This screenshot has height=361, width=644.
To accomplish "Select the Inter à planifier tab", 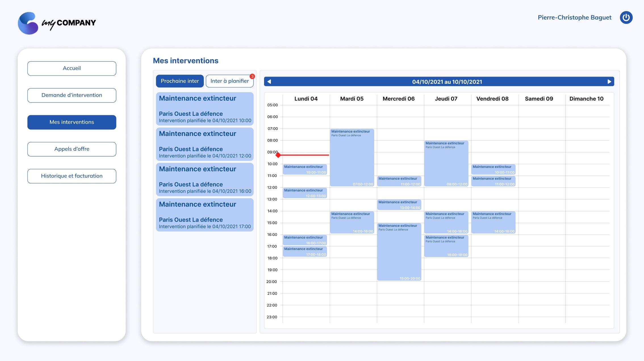I will click(x=229, y=81).
